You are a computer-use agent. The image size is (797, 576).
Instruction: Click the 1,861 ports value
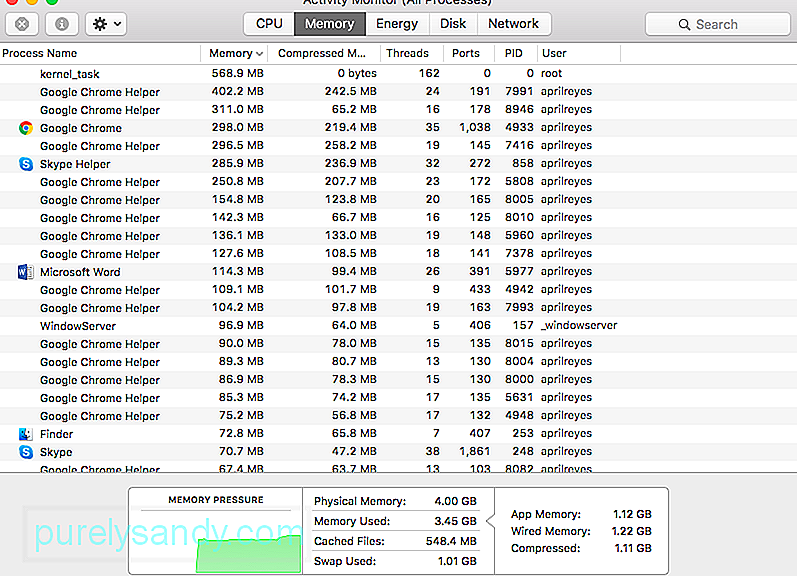pos(475,451)
